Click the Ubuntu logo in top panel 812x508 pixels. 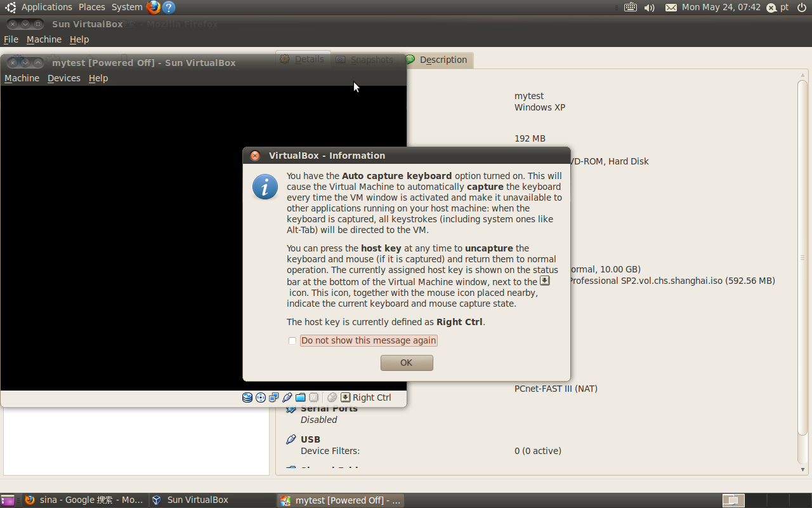(x=10, y=8)
